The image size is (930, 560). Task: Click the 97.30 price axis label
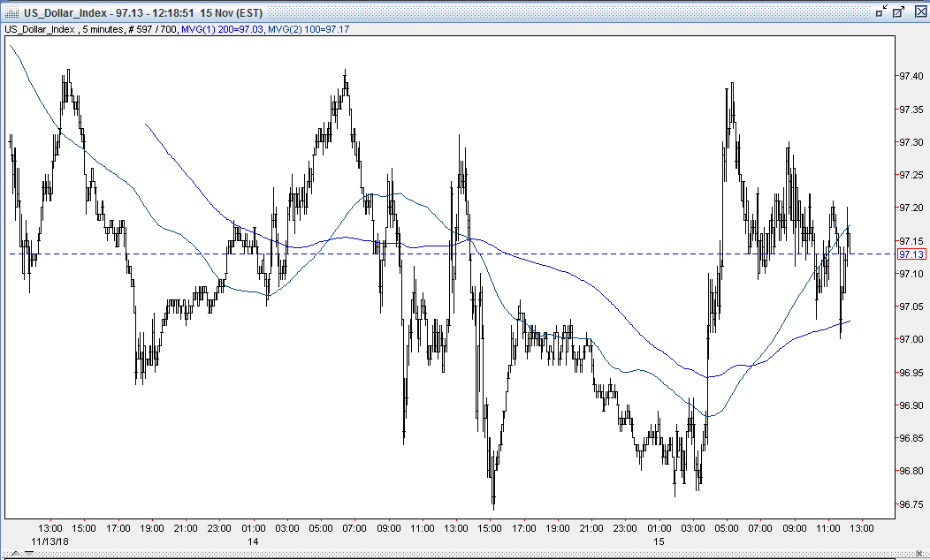(x=911, y=142)
